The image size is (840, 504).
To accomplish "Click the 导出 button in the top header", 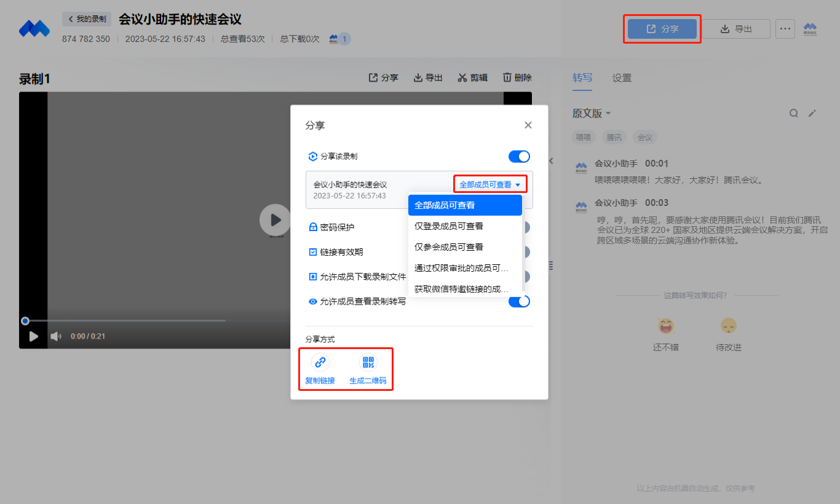I will (736, 29).
